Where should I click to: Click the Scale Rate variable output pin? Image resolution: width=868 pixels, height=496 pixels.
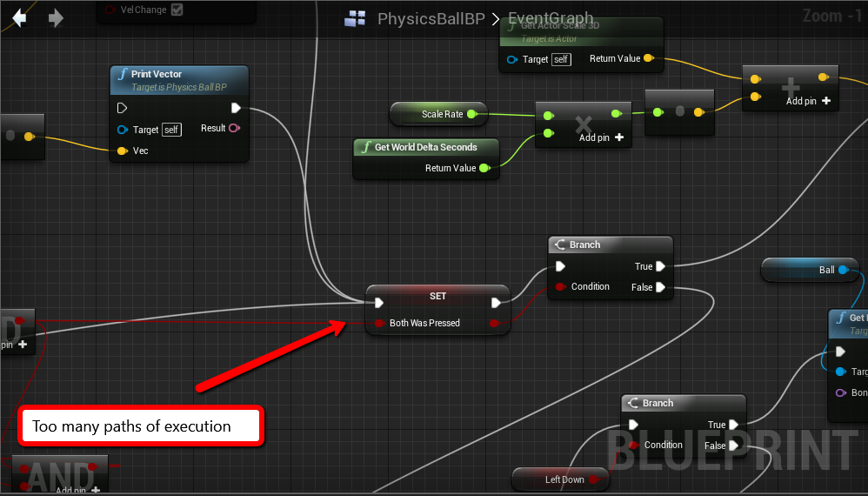(471, 114)
